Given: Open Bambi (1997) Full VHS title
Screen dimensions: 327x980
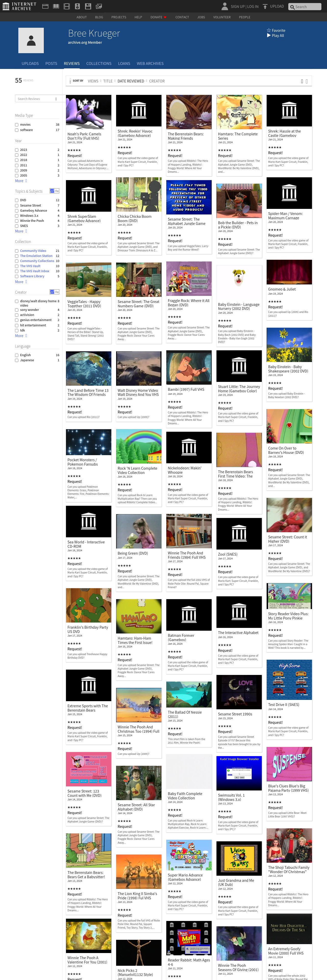Looking at the screenshot, I should 186,390.
